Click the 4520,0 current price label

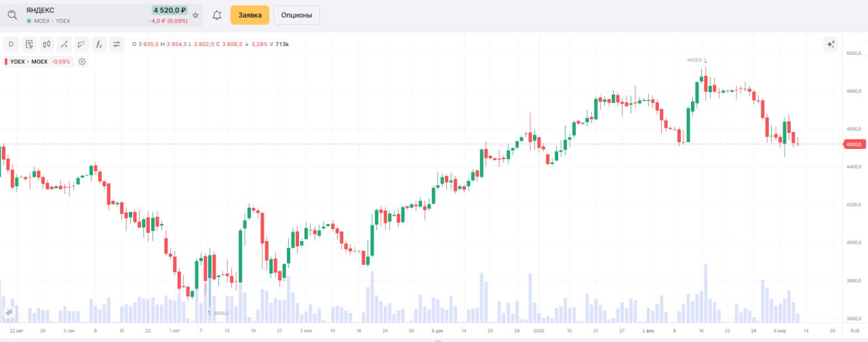pos(852,144)
